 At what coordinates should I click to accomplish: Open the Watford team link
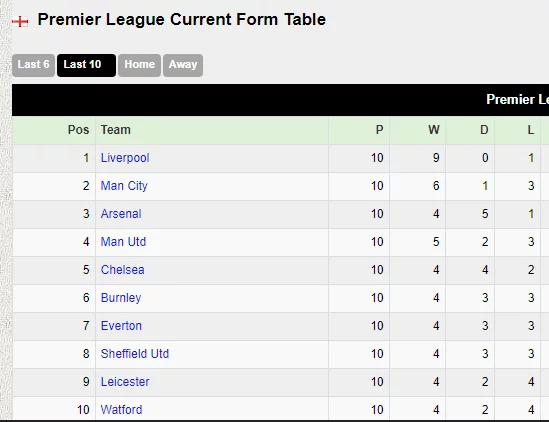pyautogui.click(x=121, y=410)
